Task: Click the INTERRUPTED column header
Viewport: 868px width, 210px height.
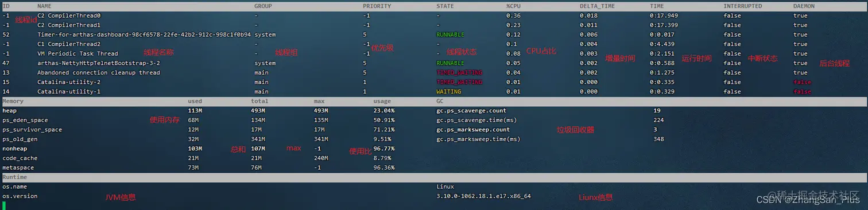Action: pyautogui.click(x=743, y=6)
